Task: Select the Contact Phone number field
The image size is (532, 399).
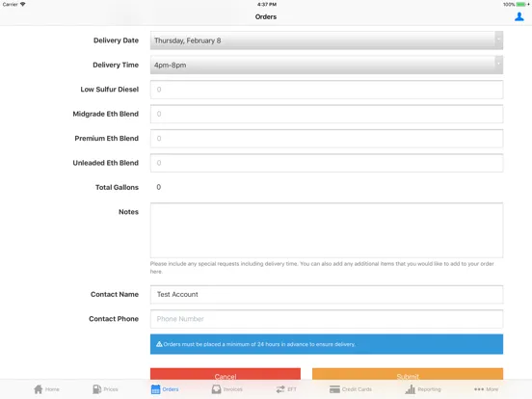Action: coord(327,319)
